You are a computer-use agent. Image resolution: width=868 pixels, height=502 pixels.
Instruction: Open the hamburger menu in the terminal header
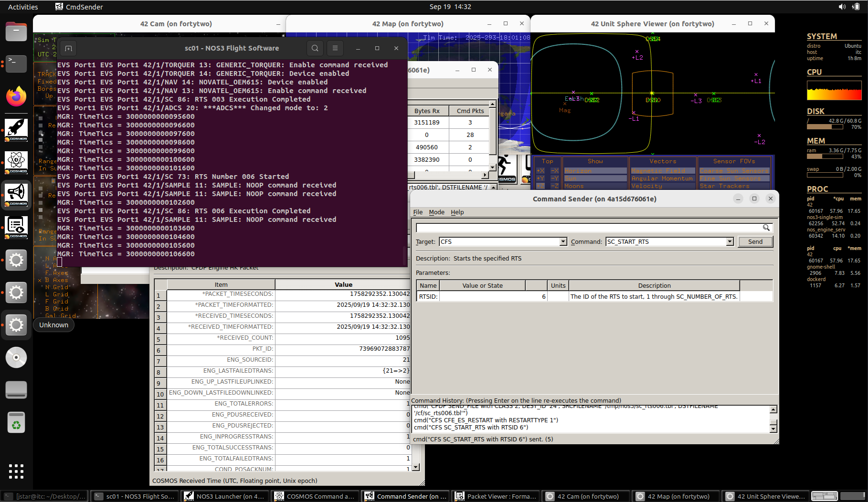335,48
